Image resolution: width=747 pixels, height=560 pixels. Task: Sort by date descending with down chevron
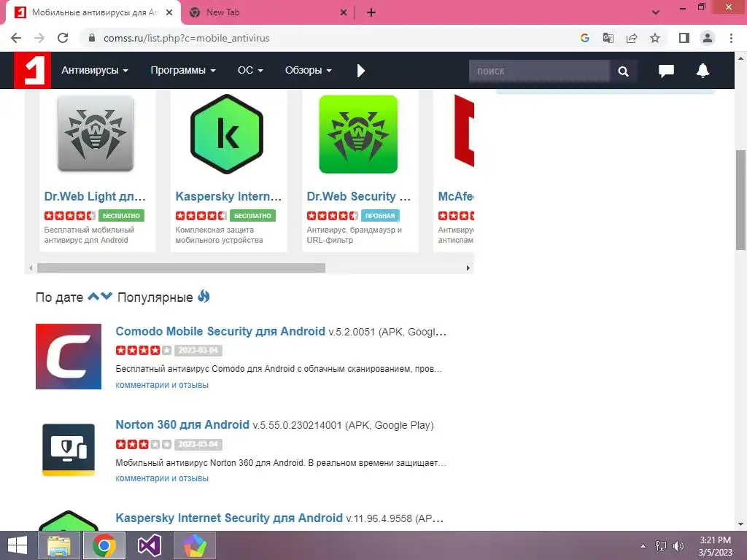(x=107, y=296)
